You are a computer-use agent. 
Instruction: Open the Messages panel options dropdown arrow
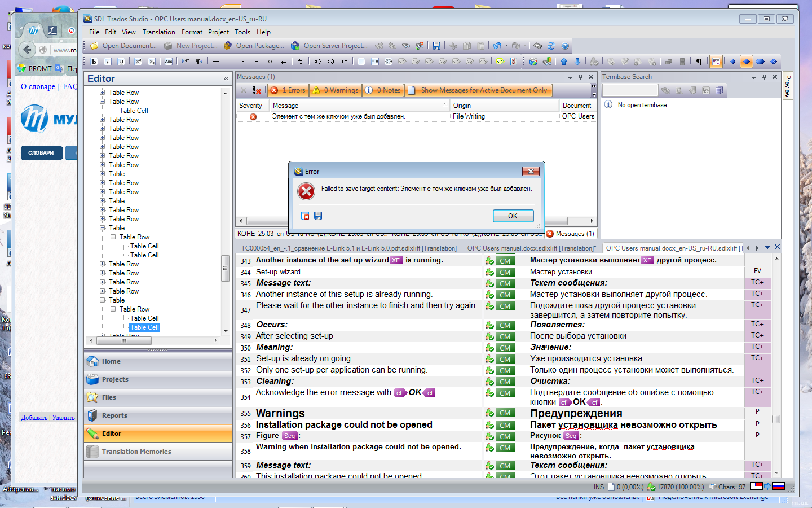pyautogui.click(x=570, y=77)
